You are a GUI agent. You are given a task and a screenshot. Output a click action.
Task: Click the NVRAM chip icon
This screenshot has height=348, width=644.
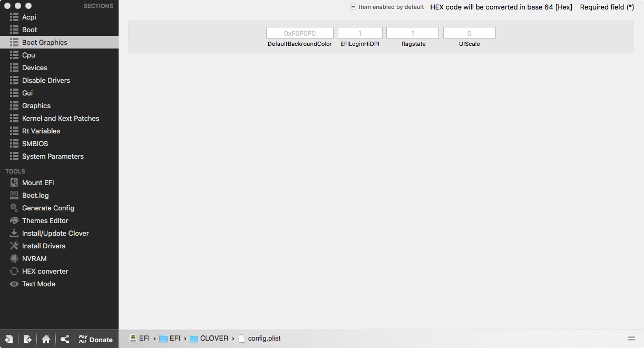14,258
